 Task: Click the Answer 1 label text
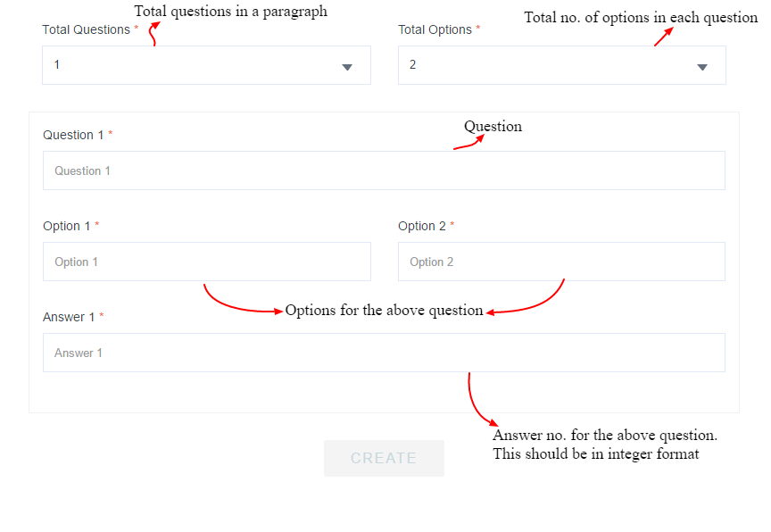[69, 317]
